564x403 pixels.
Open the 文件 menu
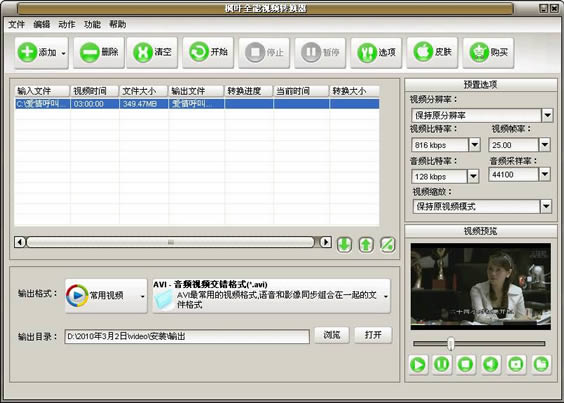(16, 24)
